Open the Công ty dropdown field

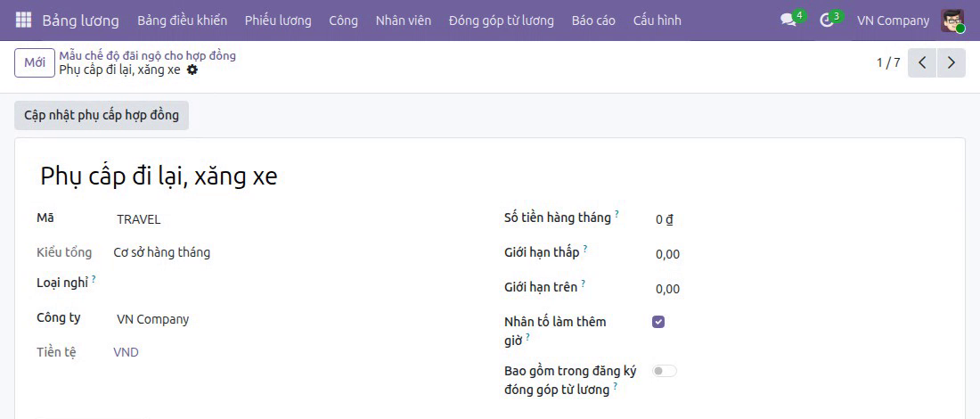292,319
